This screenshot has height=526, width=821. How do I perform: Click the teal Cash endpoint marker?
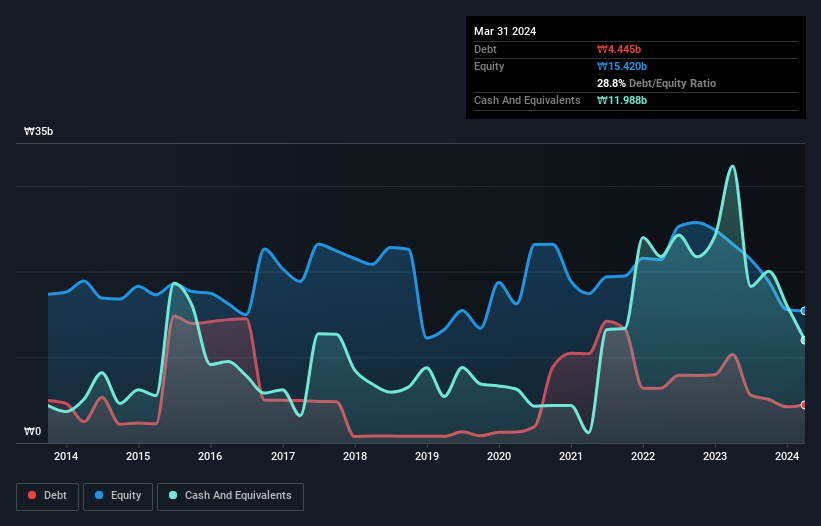tap(804, 340)
